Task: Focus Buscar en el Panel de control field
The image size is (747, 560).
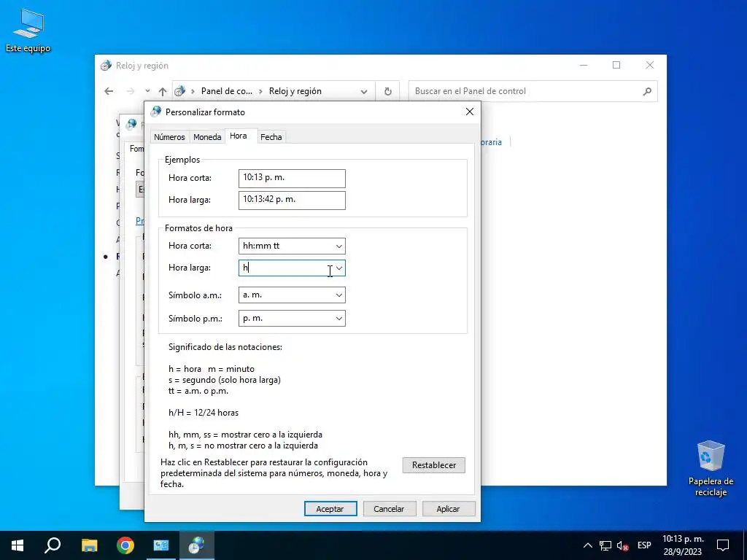Action: tap(533, 91)
